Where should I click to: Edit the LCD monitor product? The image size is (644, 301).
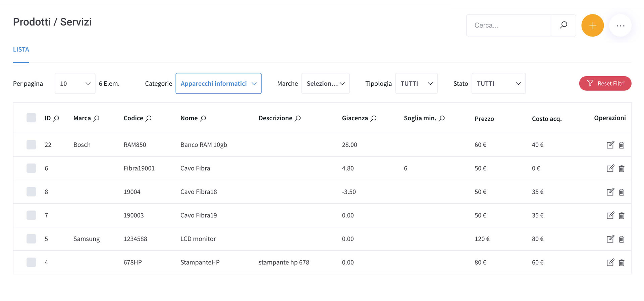click(610, 239)
